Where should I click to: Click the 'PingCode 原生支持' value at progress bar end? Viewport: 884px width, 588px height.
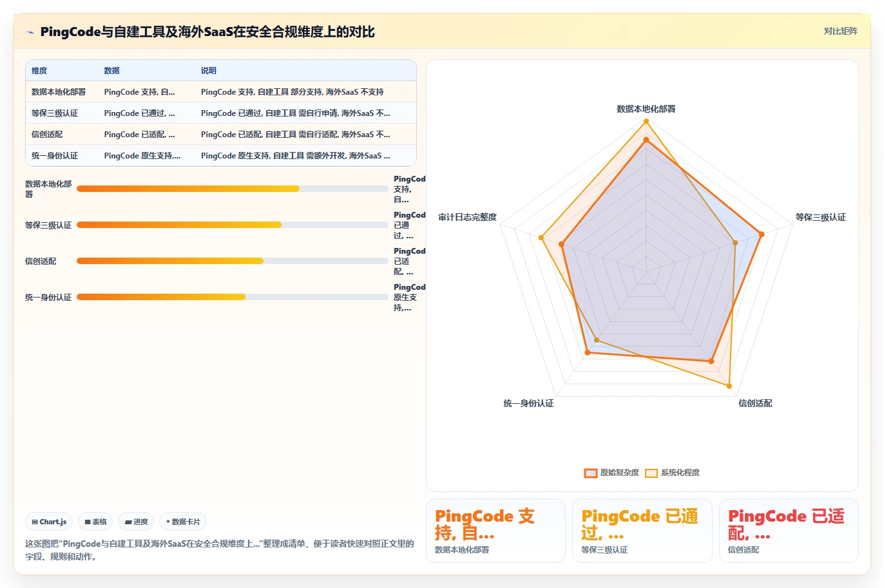(x=409, y=298)
